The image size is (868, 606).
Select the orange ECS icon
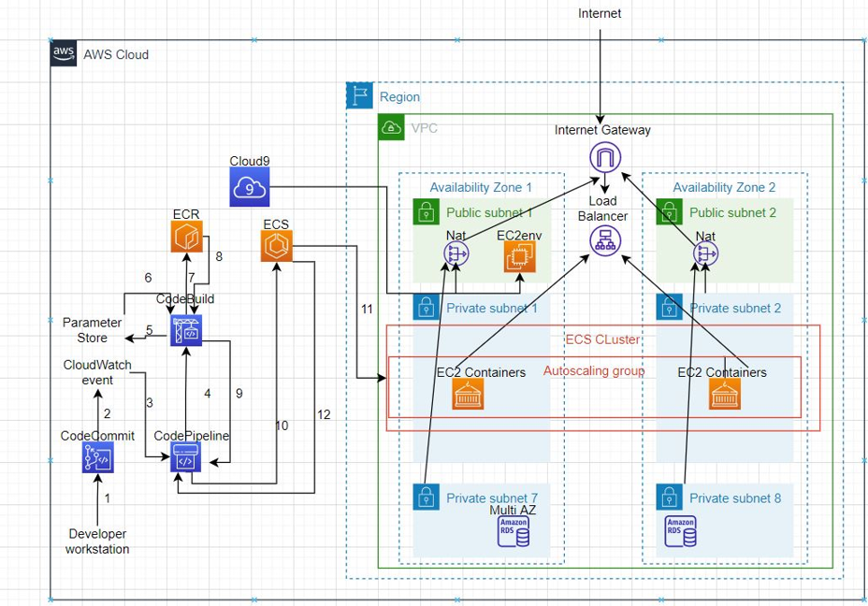(278, 246)
